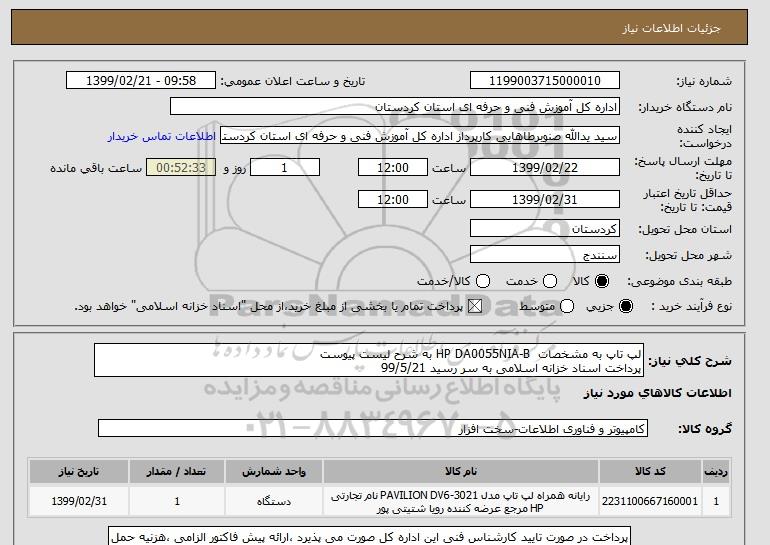
Task: Click the دستگاه unit cell
Action: tap(274, 501)
